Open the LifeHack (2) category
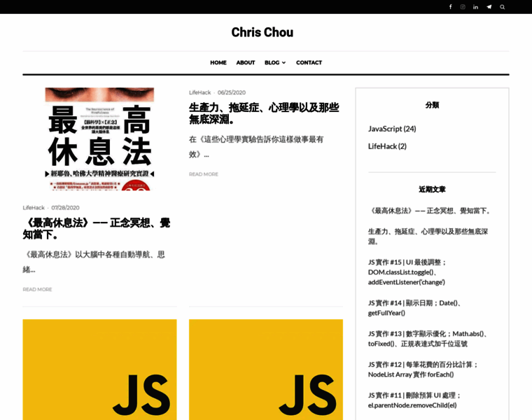 click(387, 146)
